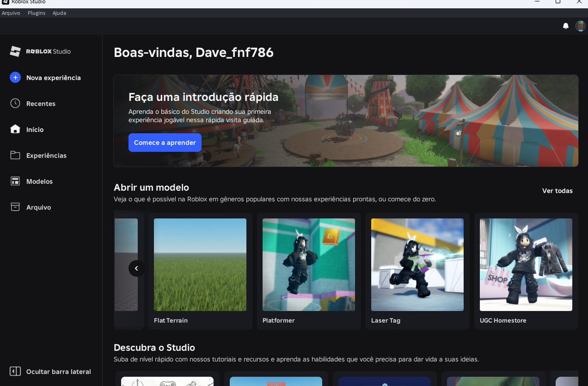
Task: Click the archive box icon beside Arquivo
Action: pyautogui.click(x=15, y=207)
